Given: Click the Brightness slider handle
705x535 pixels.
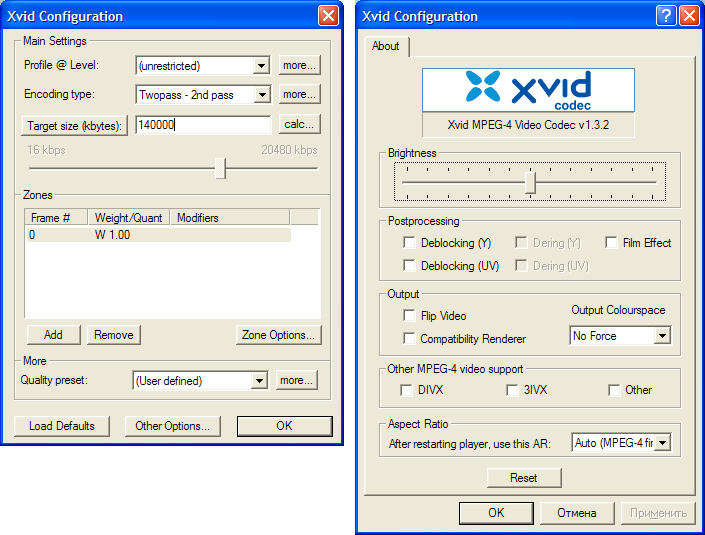Looking at the screenshot, I should (531, 182).
